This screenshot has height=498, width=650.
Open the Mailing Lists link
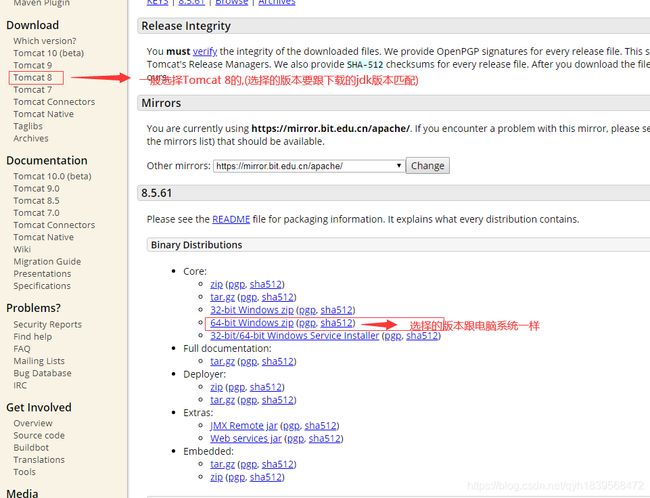[39, 361]
